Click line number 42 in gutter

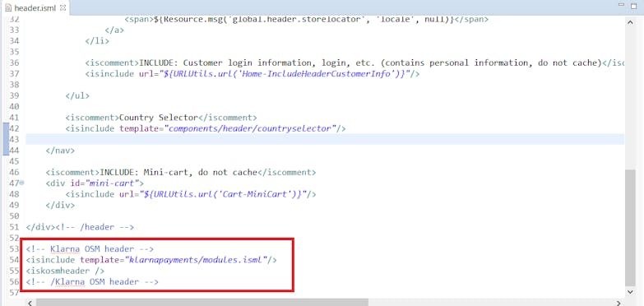click(14, 128)
